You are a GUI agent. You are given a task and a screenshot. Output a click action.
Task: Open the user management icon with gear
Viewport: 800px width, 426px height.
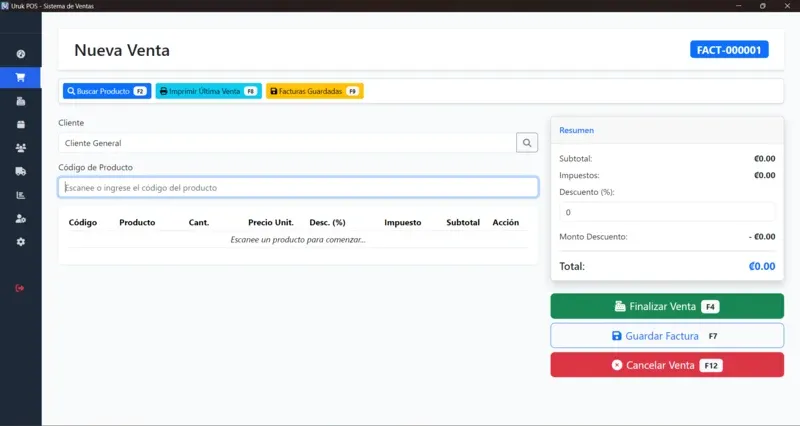coord(20,218)
